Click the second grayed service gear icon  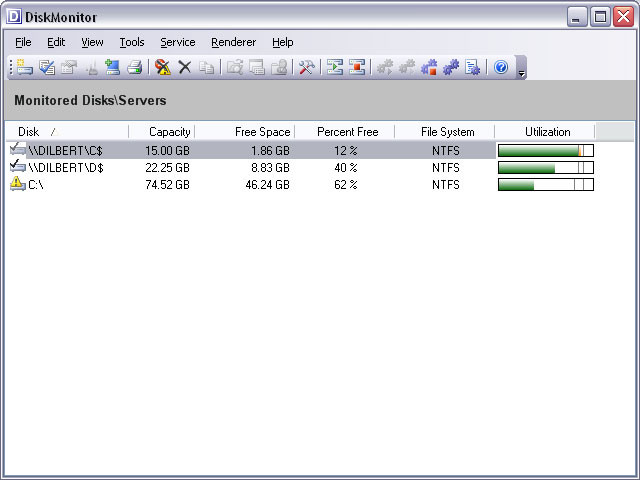coord(407,67)
